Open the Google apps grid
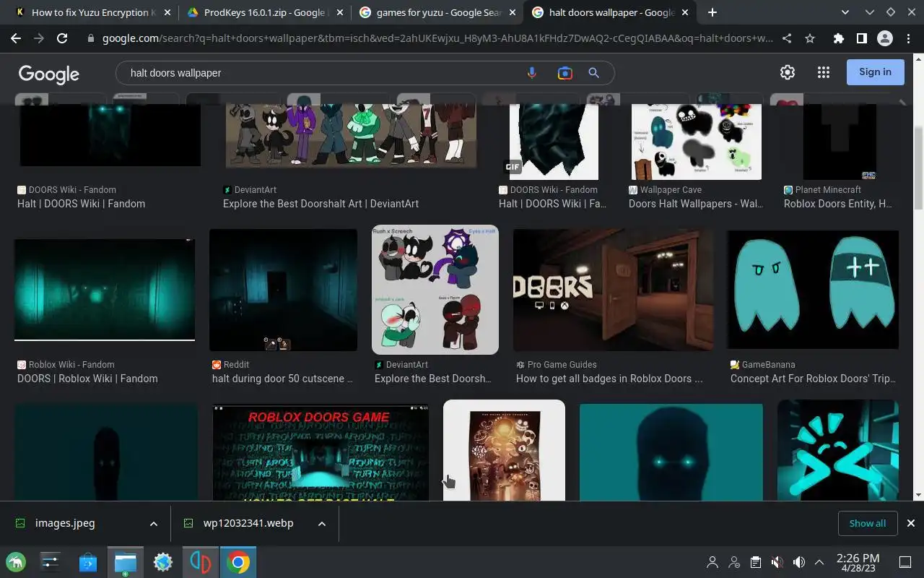The image size is (924, 578). [x=824, y=72]
